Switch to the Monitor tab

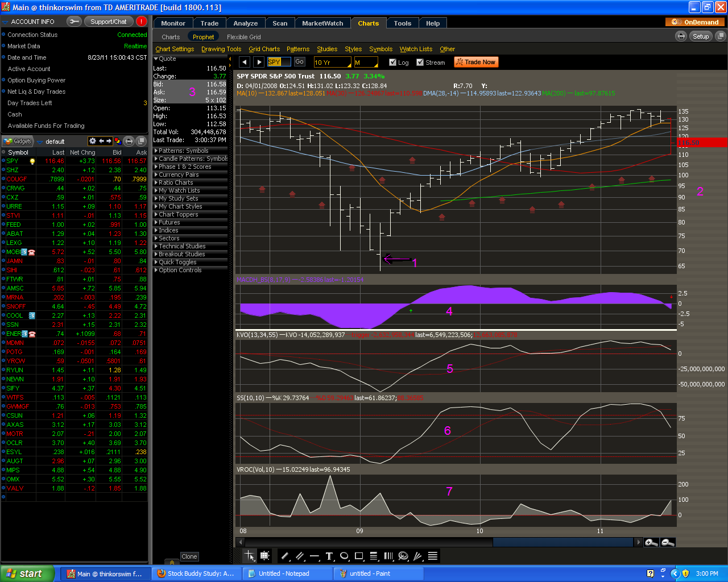tap(173, 23)
